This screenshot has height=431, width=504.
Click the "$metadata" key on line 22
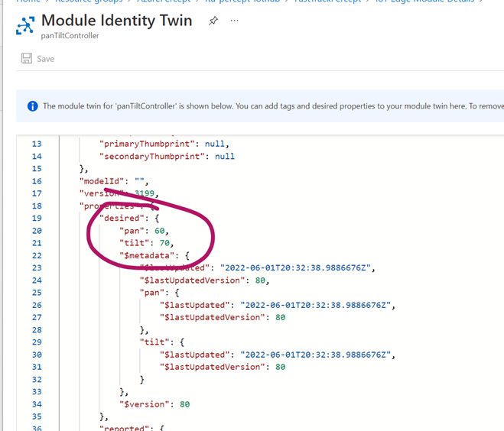click(147, 256)
